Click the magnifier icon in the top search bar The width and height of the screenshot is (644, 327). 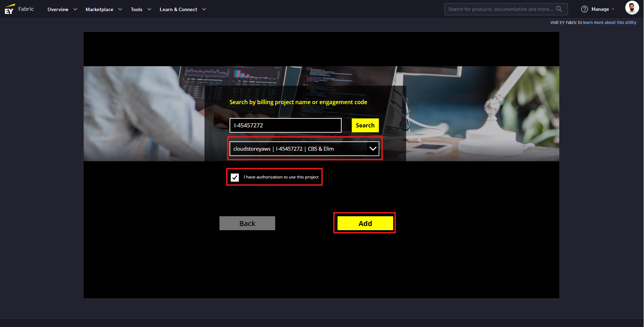(559, 9)
